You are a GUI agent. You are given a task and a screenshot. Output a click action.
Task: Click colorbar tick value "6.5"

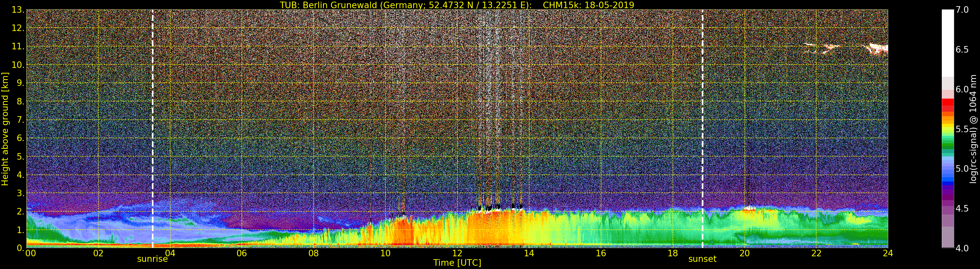[962, 50]
